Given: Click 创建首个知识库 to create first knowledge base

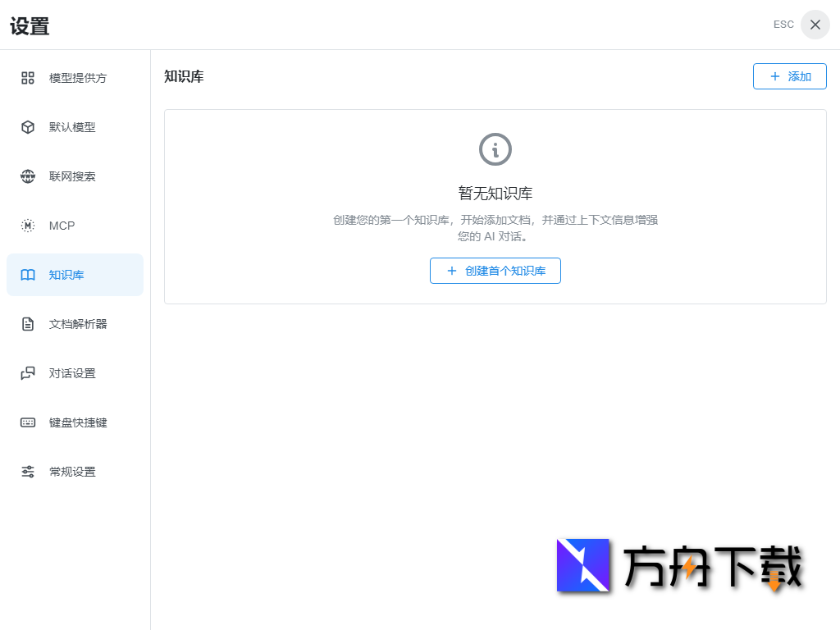Looking at the screenshot, I should [x=495, y=271].
